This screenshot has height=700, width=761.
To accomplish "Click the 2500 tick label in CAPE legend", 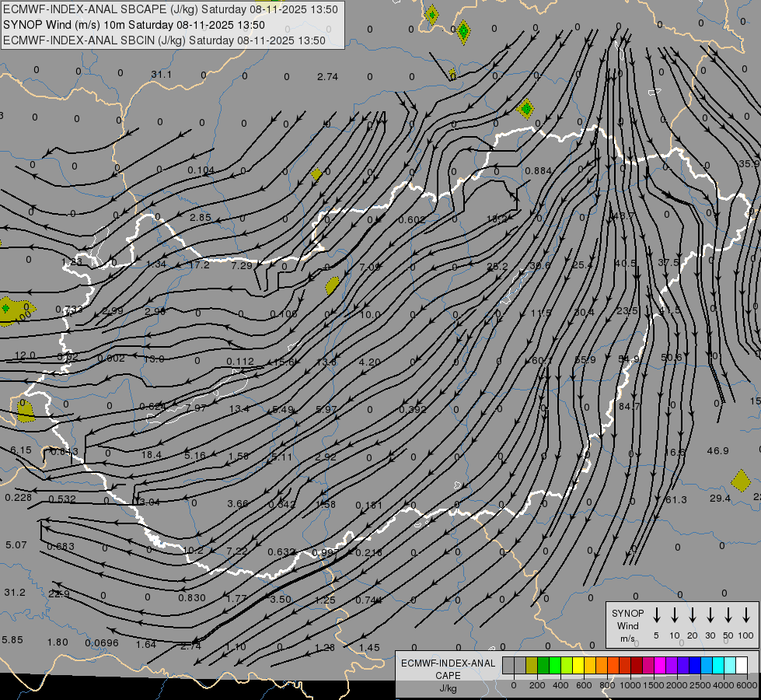I will point(700,685).
